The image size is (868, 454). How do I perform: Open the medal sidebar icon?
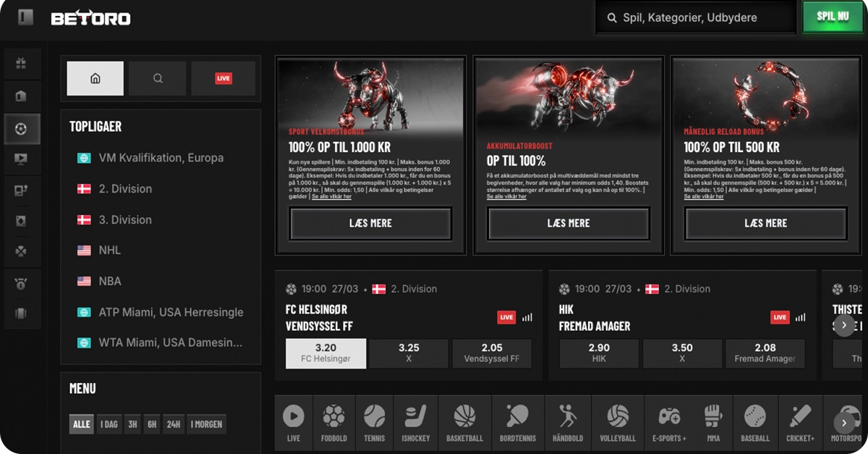tap(21, 284)
